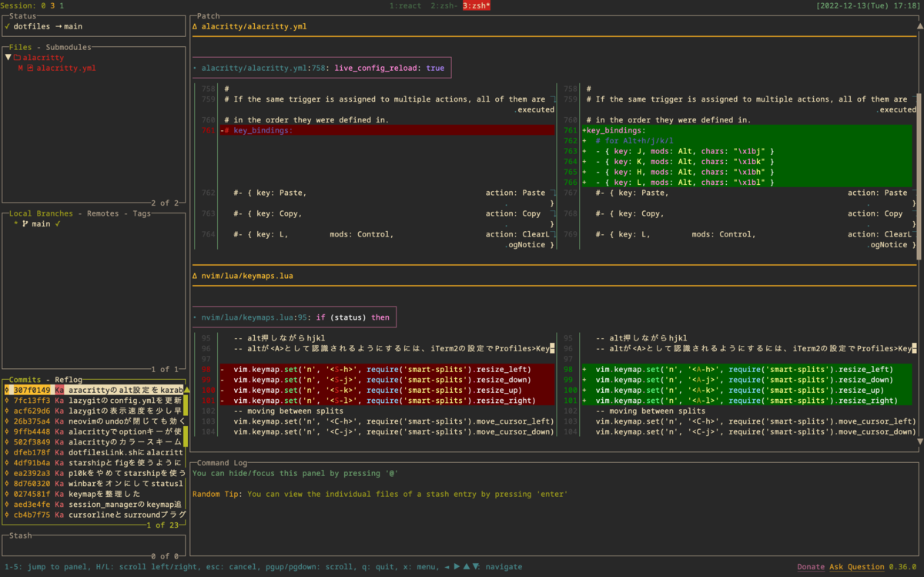The width and height of the screenshot is (924, 577).
Task: Click the delta icon before nvim/lua/keymaps.lua header
Action: pos(196,275)
